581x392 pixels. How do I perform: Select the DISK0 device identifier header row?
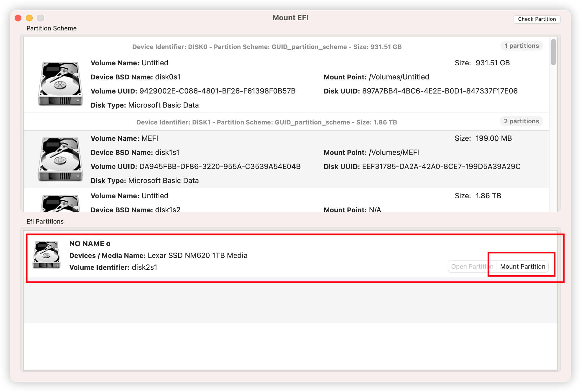(267, 47)
